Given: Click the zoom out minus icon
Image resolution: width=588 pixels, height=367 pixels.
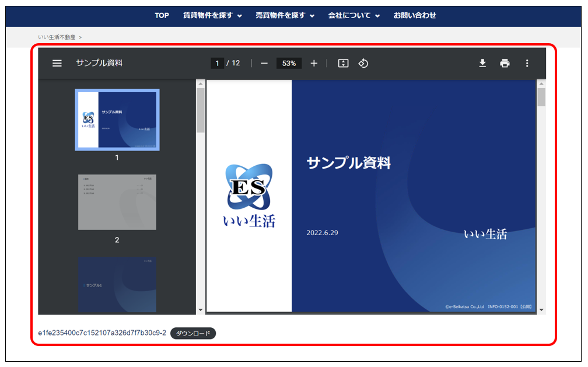Looking at the screenshot, I should click(x=264, y=63).
